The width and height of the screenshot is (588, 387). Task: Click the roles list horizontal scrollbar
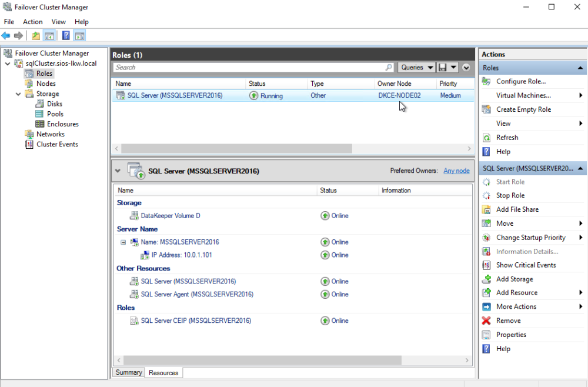236,148
